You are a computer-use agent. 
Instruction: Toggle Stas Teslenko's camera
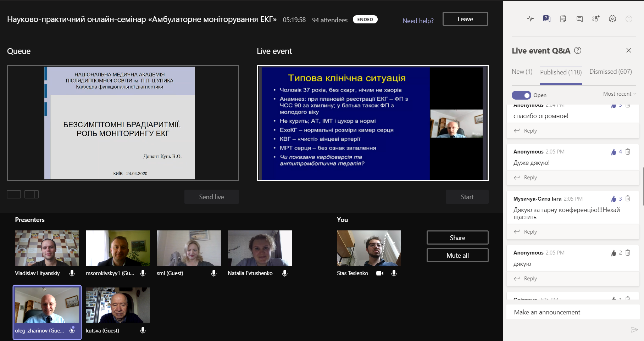click(380, 273)
